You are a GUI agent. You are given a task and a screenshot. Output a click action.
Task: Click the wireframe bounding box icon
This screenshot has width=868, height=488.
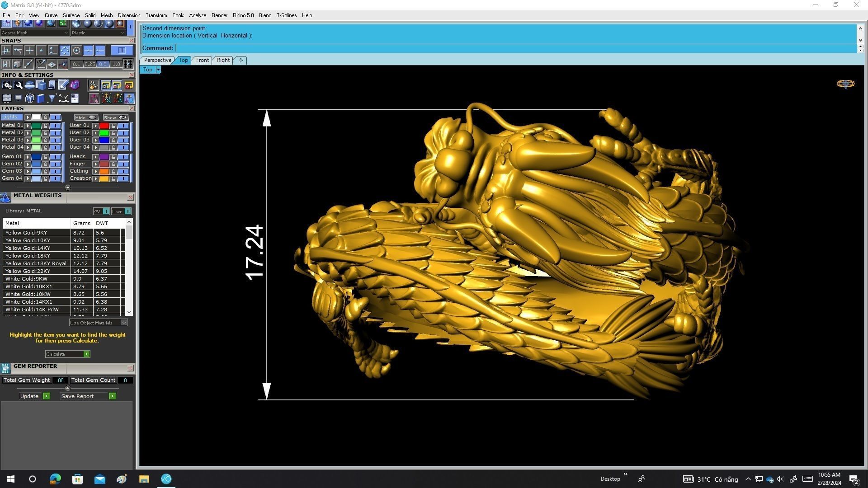click(x=29, y=99)
